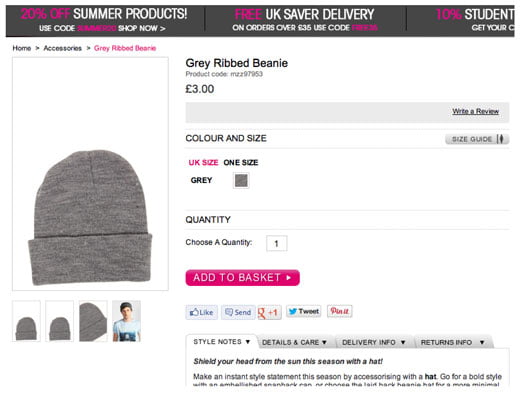View the first beanie thumbnail
This screenshot has width=520, height=395.
tap(26, 321)
